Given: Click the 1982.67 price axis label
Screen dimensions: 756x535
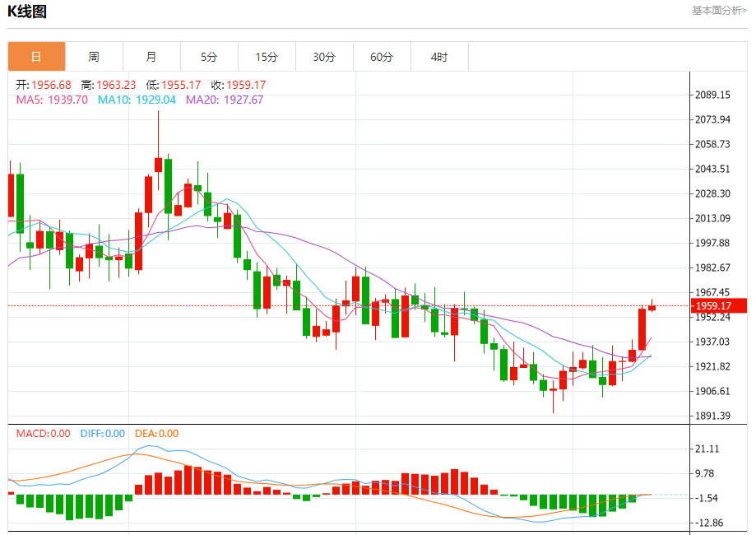Looking at the screenshot, I should tap(712, 267).
